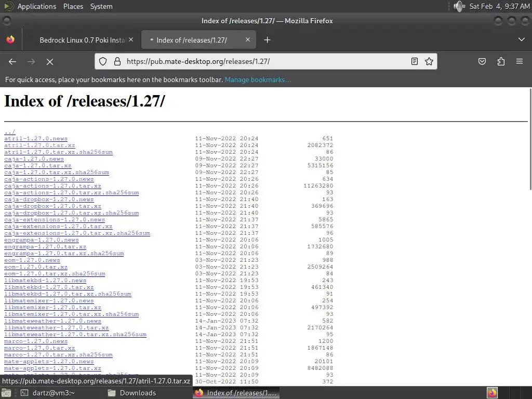The height and width of the screenshot is (399, 532).
Task: Open atril-1.27.0.news
Action: pos(36,138)
